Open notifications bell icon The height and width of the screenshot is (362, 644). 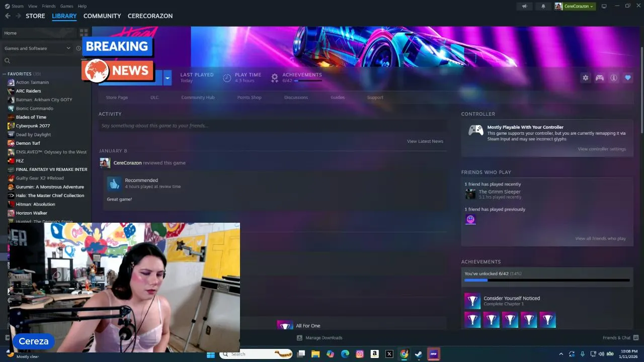click(543, 6)
